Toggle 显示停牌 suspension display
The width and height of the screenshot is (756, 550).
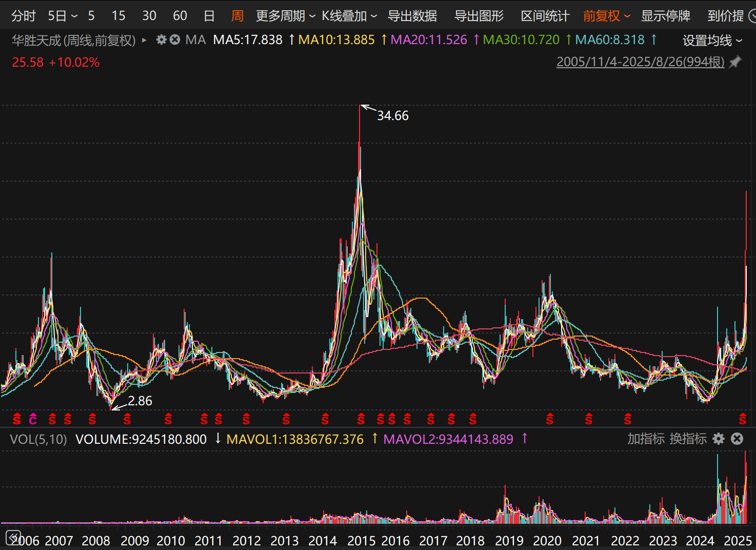(665, 16)
